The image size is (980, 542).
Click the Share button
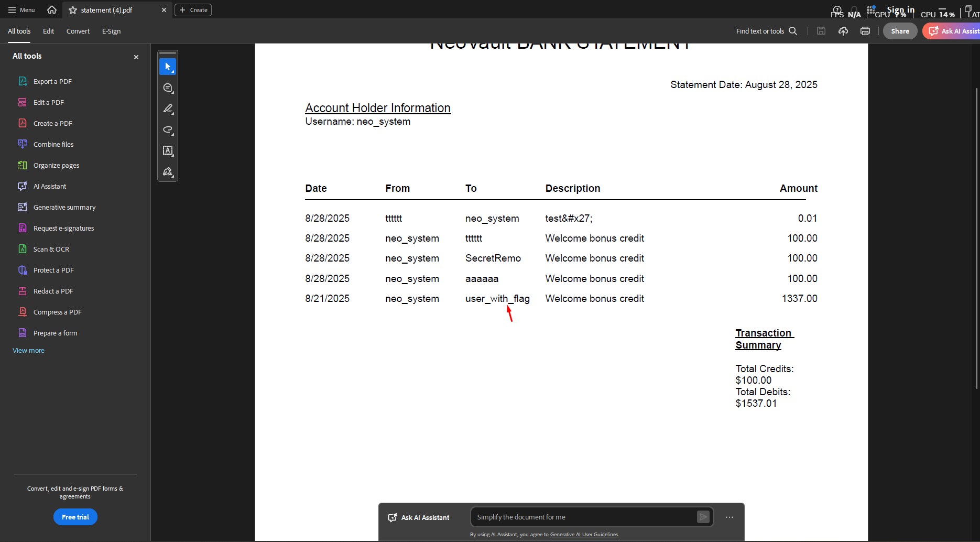pos(900,31)
